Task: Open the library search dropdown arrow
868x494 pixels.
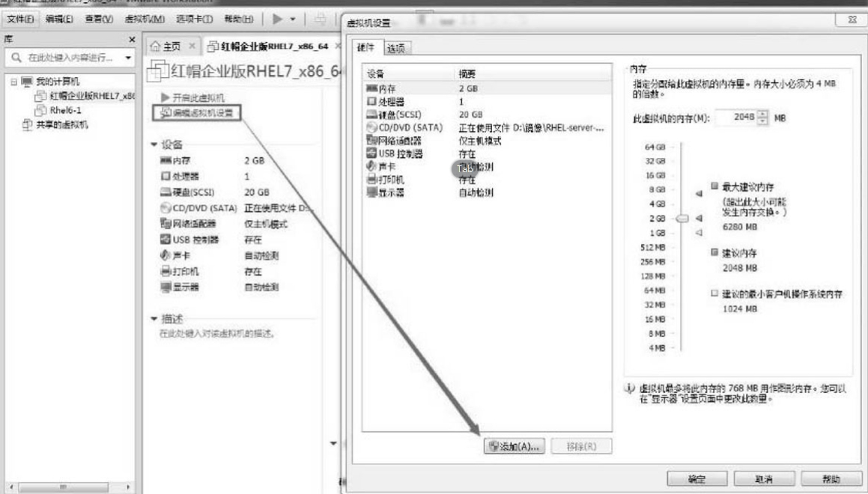Action: [x=127, y=57]
